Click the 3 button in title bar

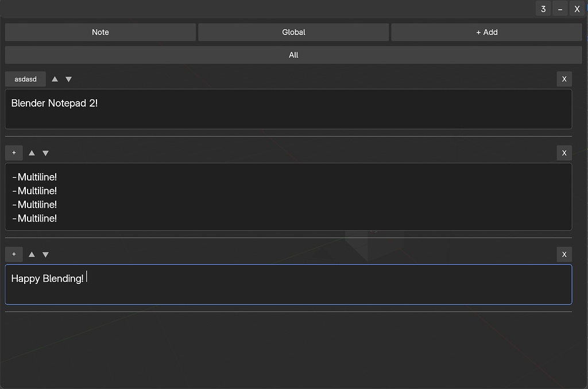click(543, 9)
